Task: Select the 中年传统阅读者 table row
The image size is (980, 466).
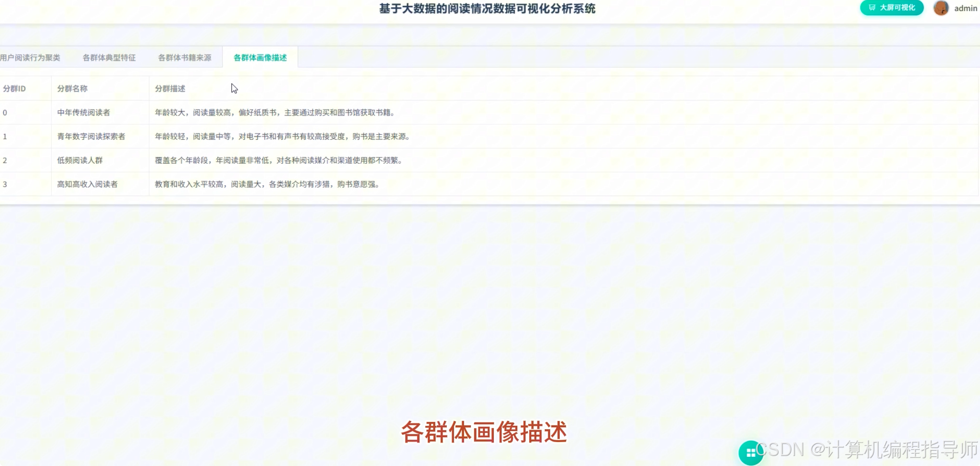Action: point(84,113)
